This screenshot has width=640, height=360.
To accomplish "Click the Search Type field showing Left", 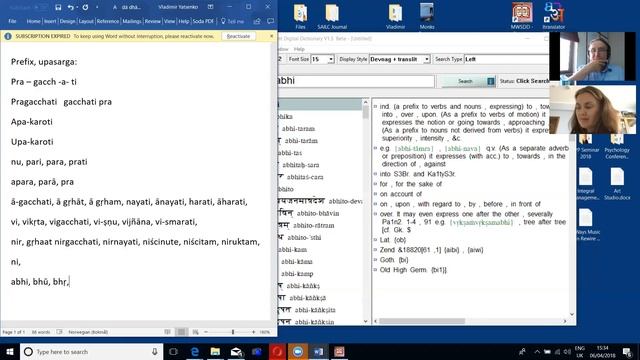I will pyautogui.click(x=506, y=59).
